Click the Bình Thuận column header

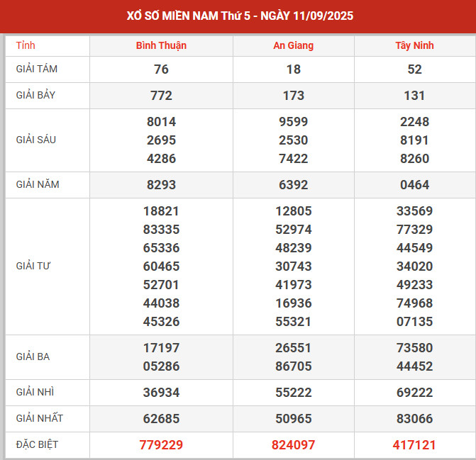161,45
